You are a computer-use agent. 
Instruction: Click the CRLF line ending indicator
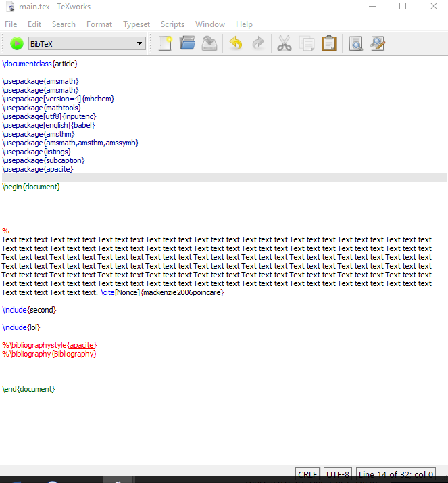307,474
